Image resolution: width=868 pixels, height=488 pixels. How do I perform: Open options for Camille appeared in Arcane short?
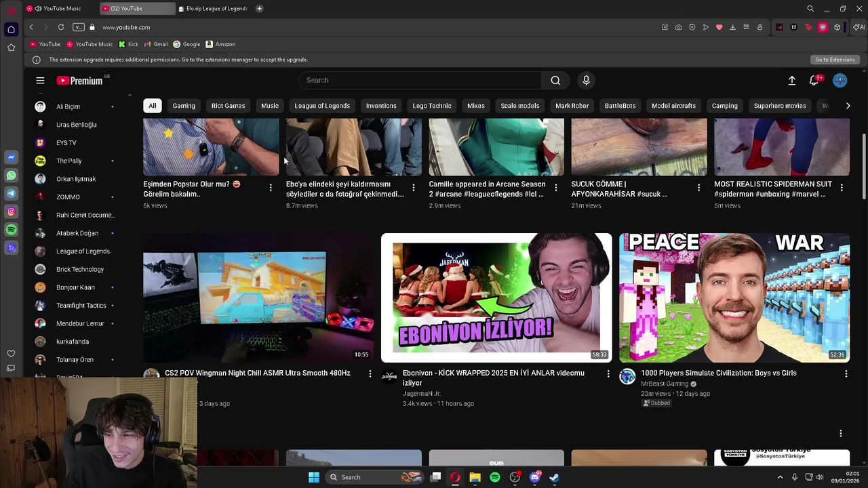tap(556, 188)
